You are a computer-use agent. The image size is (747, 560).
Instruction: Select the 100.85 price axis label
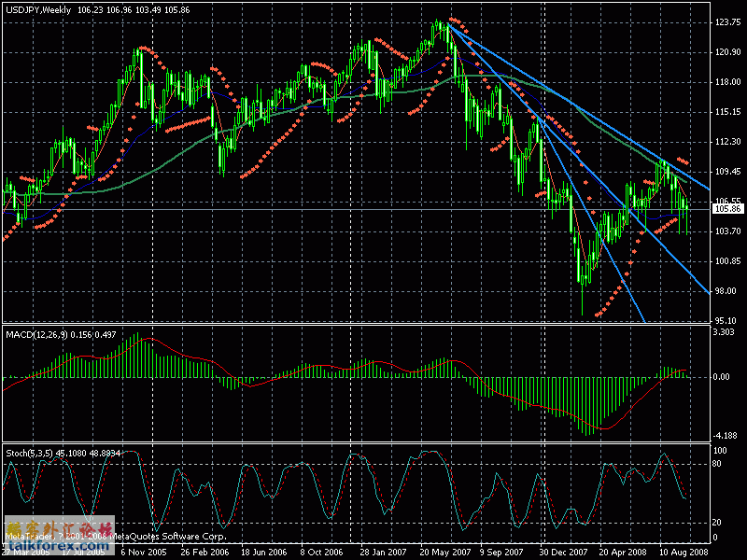728,261
